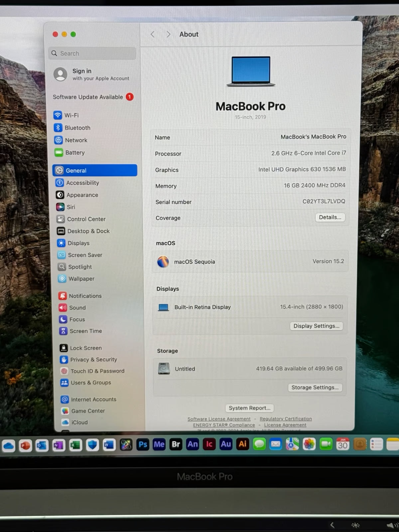This screenshot has width=399, height=532.
Task: Click the Details… coverage button
Action: pos(330,217)
